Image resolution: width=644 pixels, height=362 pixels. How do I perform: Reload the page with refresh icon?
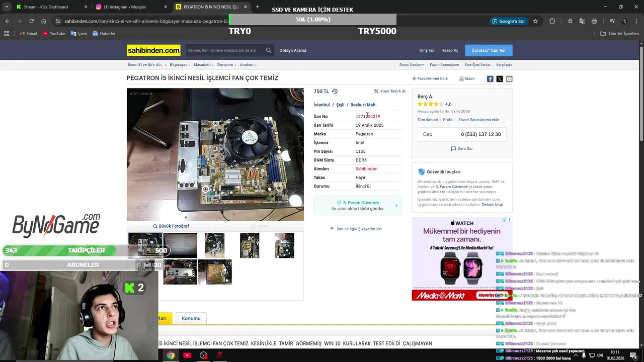(x=31, y=21)
